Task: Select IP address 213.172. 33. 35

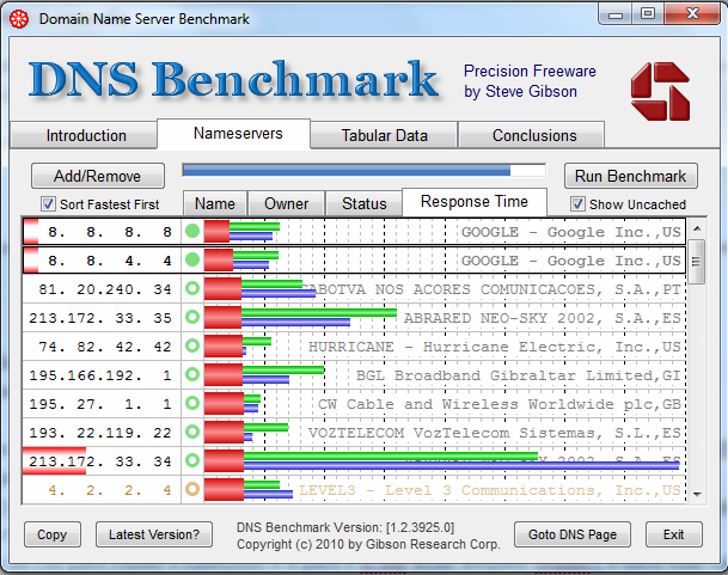Action: [100, 318]
